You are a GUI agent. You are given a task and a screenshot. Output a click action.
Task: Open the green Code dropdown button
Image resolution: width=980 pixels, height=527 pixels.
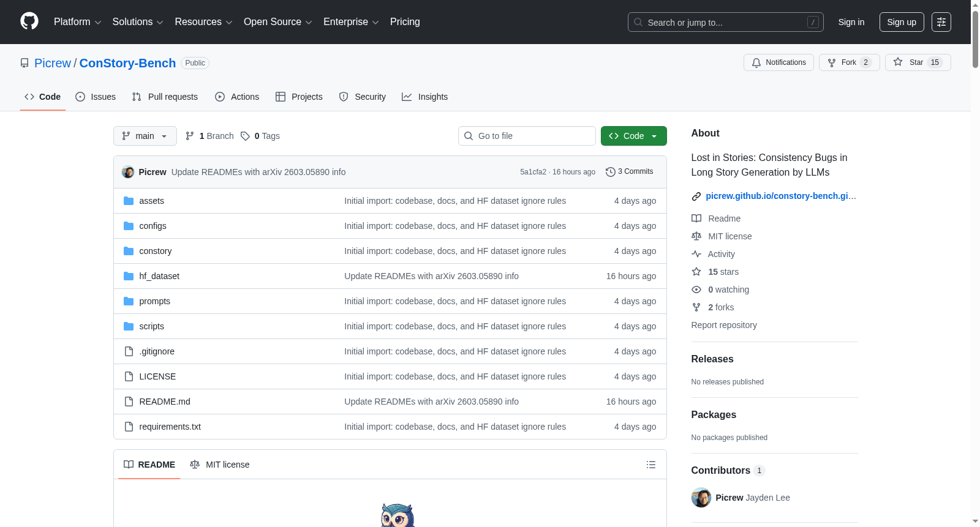(x=634, y=136)
